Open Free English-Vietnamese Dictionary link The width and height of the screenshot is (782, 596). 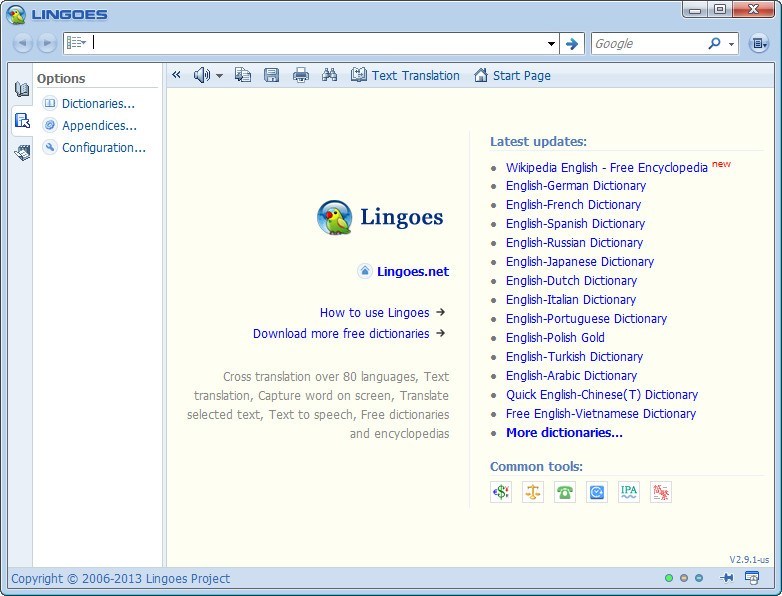coord(600,413)
